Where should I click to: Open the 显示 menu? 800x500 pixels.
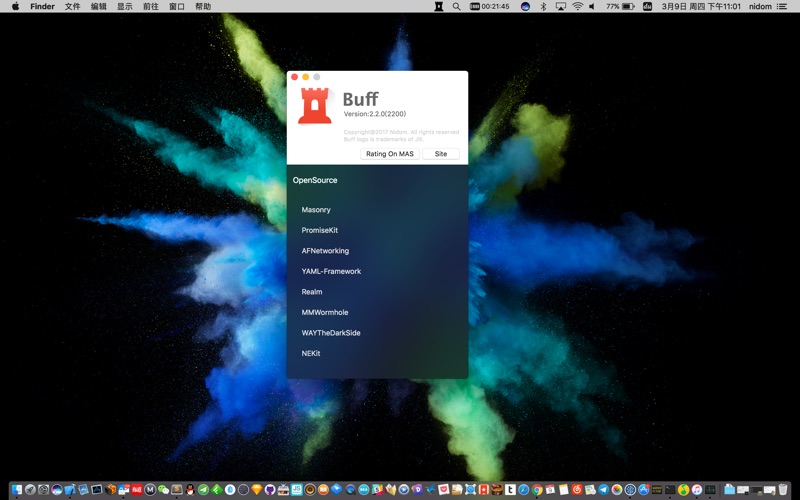(124, 6)
